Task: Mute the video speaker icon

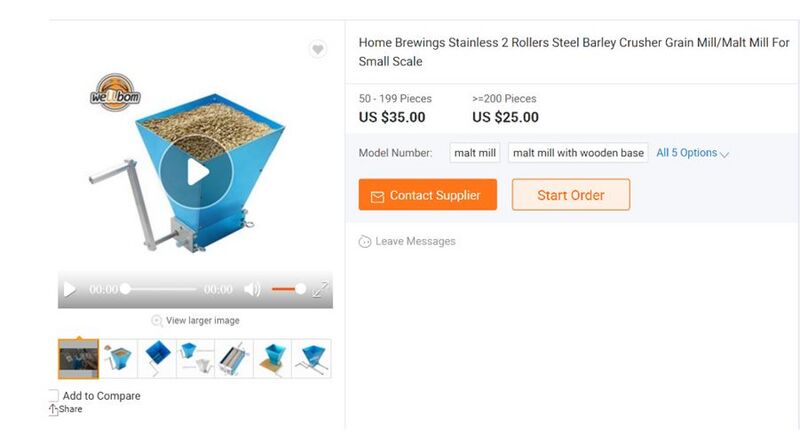Action: 252,290
